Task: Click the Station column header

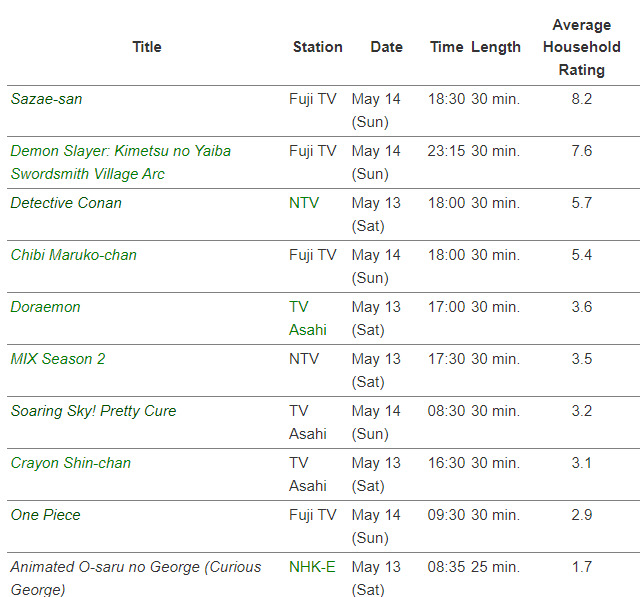Action: coord(317,47)
